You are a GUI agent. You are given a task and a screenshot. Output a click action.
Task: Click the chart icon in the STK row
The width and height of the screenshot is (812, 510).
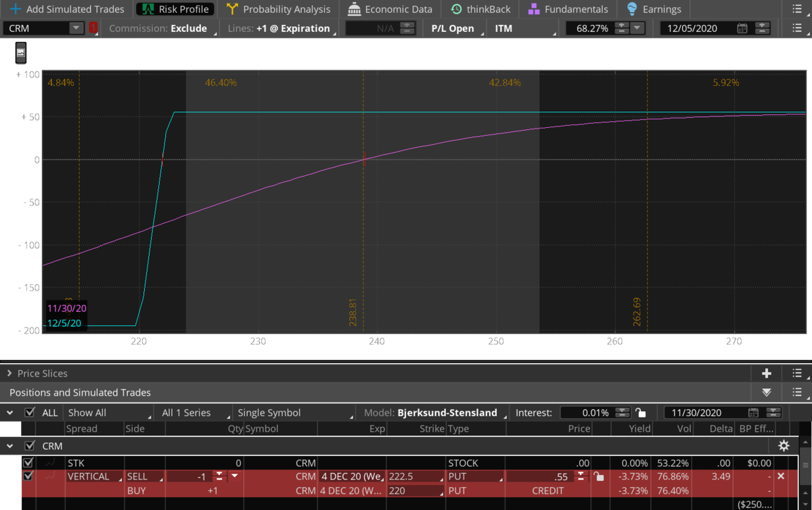coord(50,463)
